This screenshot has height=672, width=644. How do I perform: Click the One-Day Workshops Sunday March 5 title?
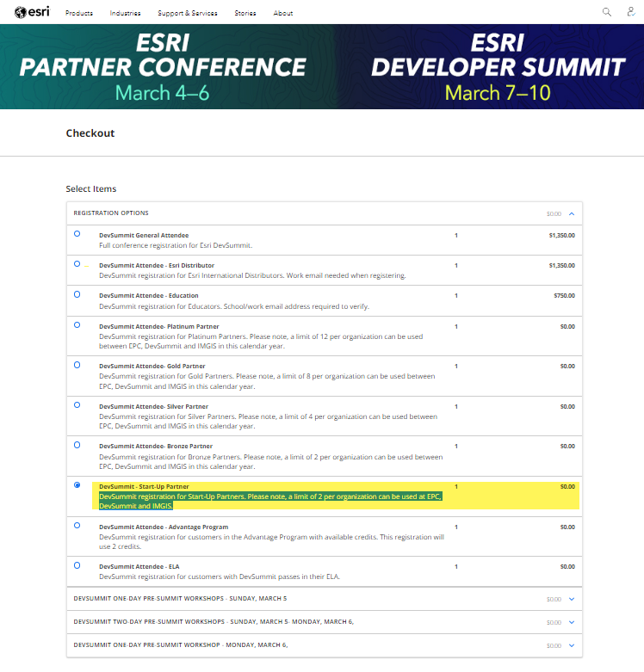tap(180, 598)
